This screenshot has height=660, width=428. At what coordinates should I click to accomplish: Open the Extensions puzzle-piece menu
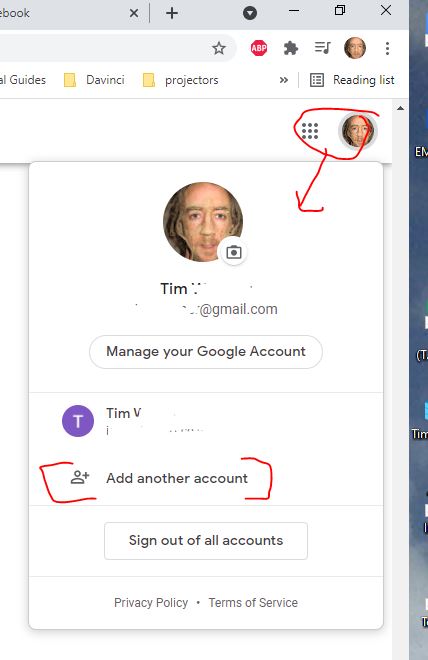(x=290, y=48)
